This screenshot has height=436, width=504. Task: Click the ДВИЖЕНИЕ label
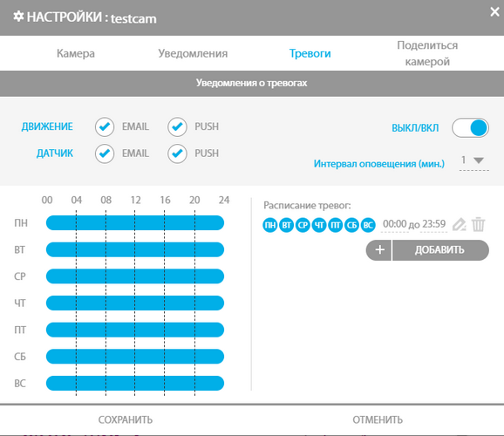pos(47,126)
